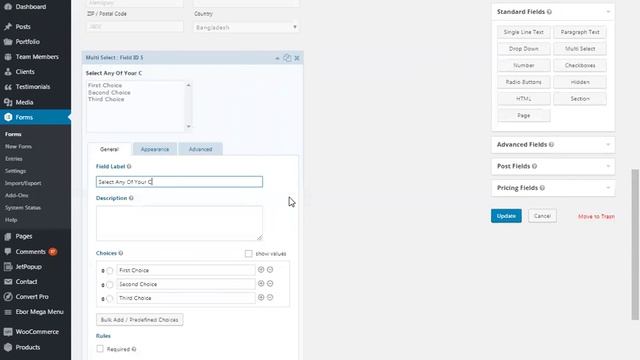
Task: Open the Add-Ons submenu item
Action: pos(17,196)
